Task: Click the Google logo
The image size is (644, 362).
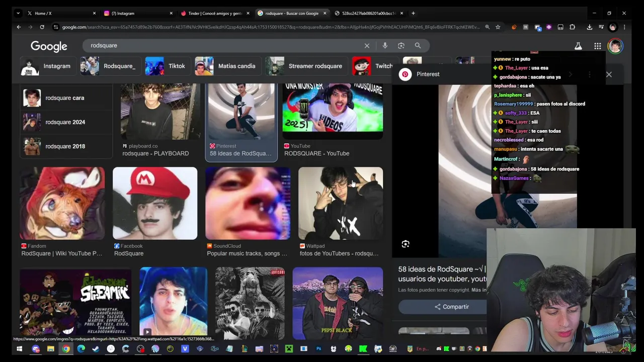Action: pos(49,46)
